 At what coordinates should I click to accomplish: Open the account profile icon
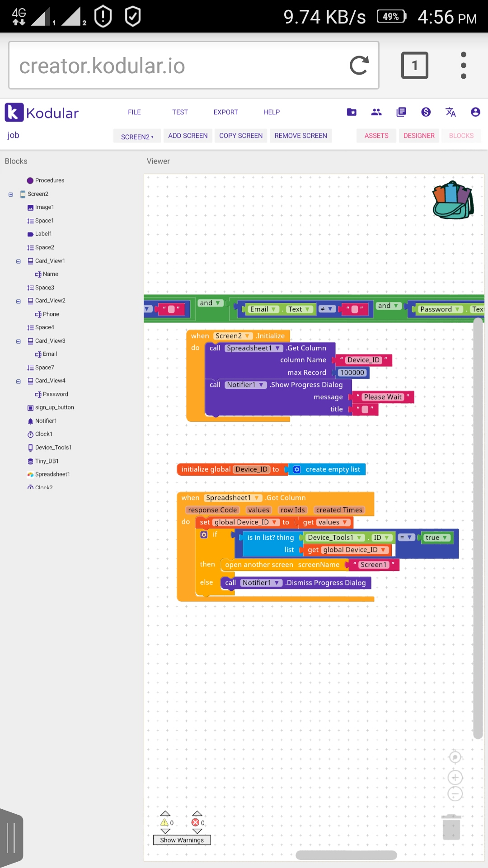475,112
